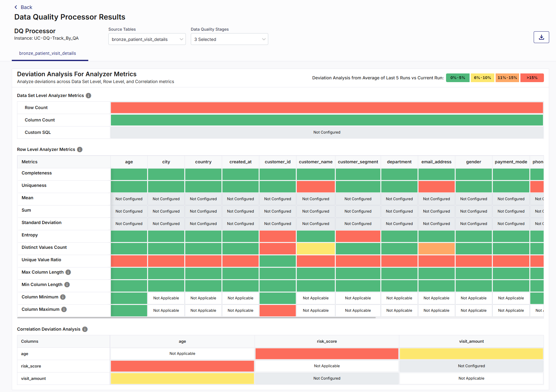Click the visit_amount correlation column header

(x=471, y=341)
